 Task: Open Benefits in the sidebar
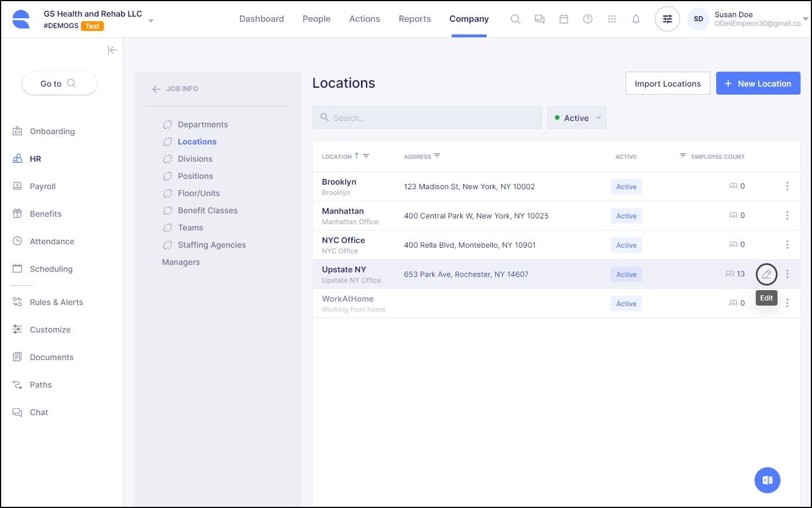click(37, 214)
